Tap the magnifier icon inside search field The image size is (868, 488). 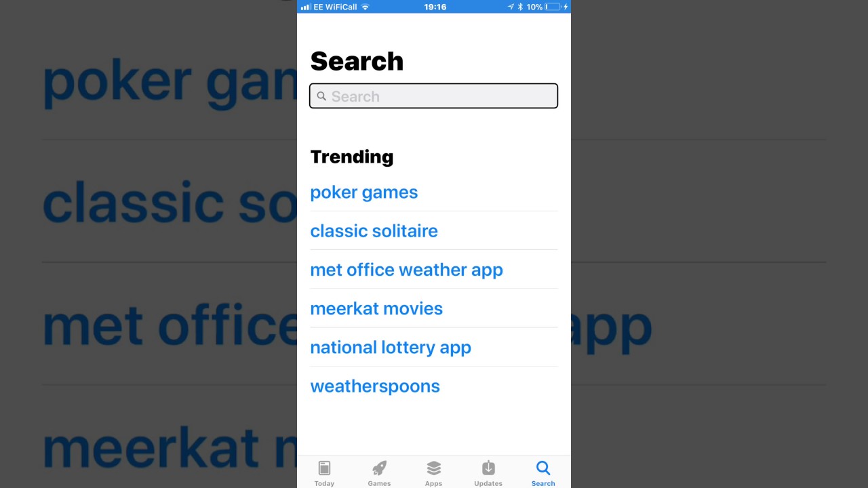coord(321,96)
